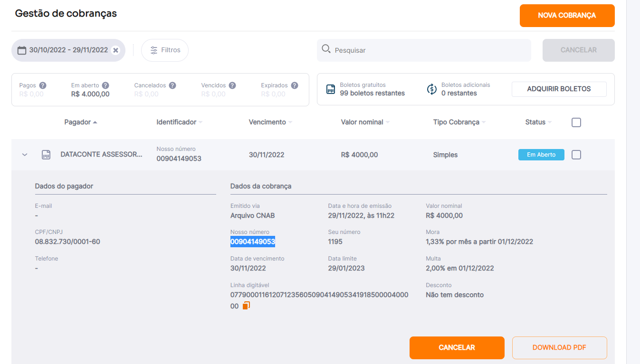Click the magnifier icon in the search bar
This screenshot has width=640, height=364.
(326, 49)
